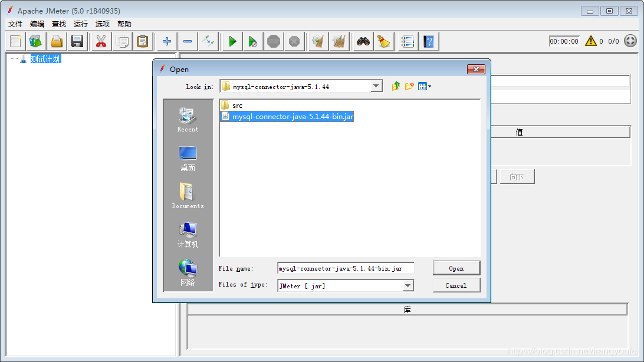The image size is (644, 362).
Task: Click the Cancel button in dialog
Action: [456, 285]
